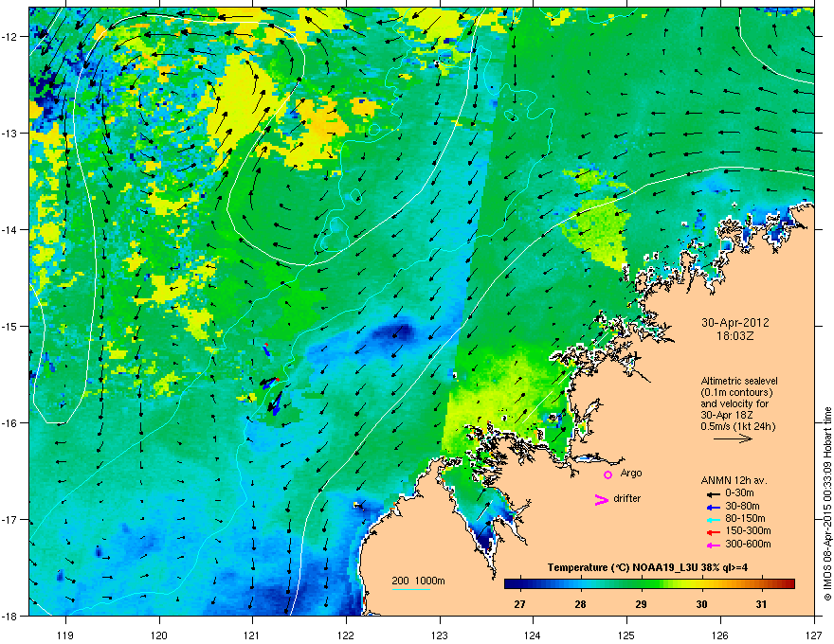
Task: Click the Argo legend label
Action: coord(631,473)
